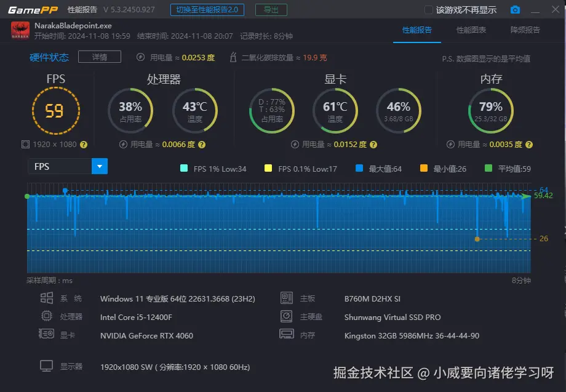Click the FPS 59 dashed gauge
Viewport: 566px width, 392px height.
pos(55,111)
